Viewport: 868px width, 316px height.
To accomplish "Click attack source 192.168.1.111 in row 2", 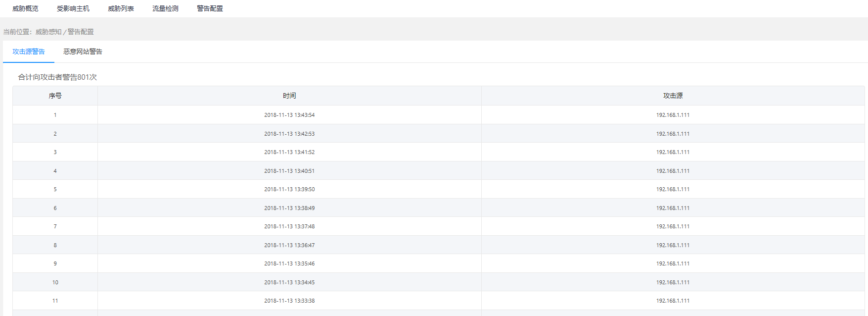I will pos(673,134).
